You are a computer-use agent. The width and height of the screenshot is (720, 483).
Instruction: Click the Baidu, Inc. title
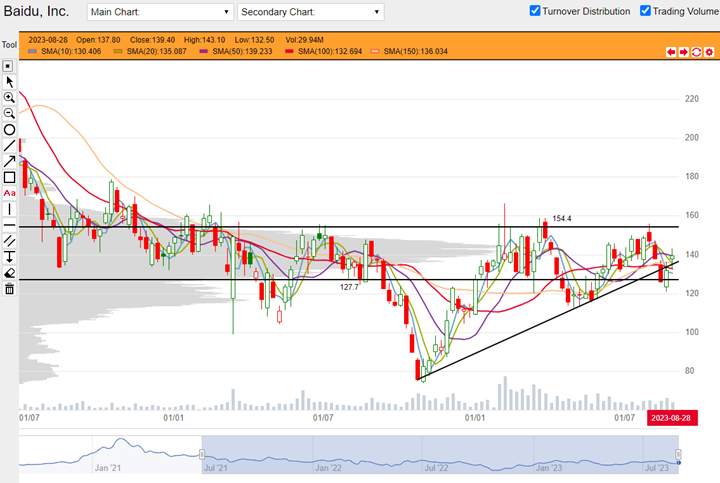coord(36,11)
